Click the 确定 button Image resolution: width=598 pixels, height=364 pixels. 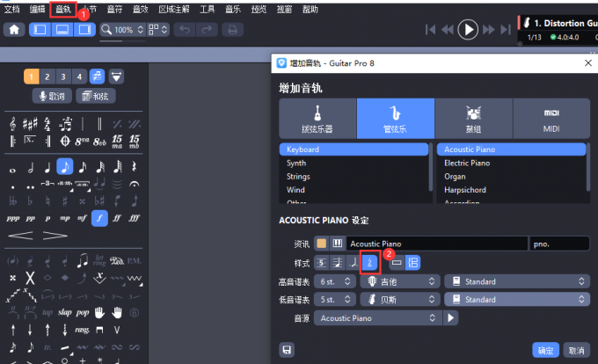[545, 350]
